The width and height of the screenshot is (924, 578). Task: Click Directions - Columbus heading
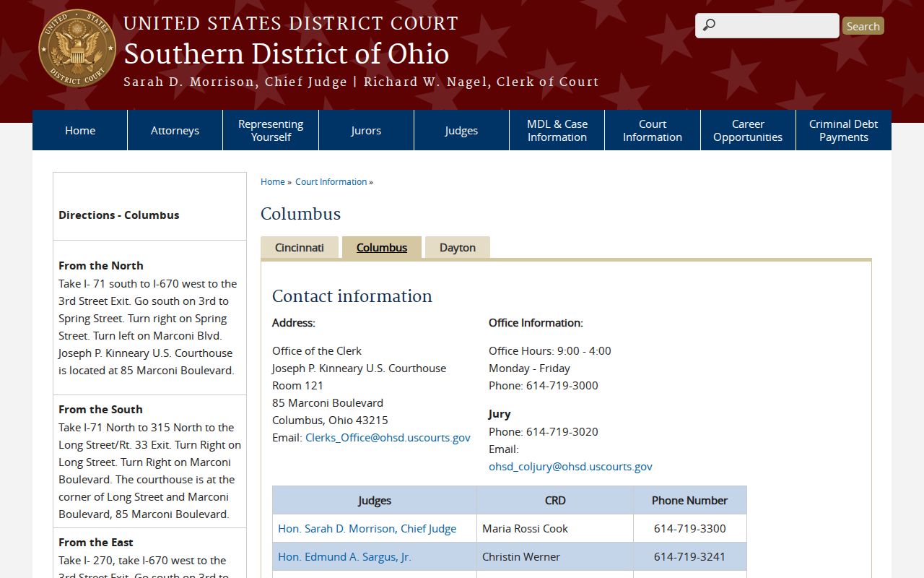(x=119, y=215)
